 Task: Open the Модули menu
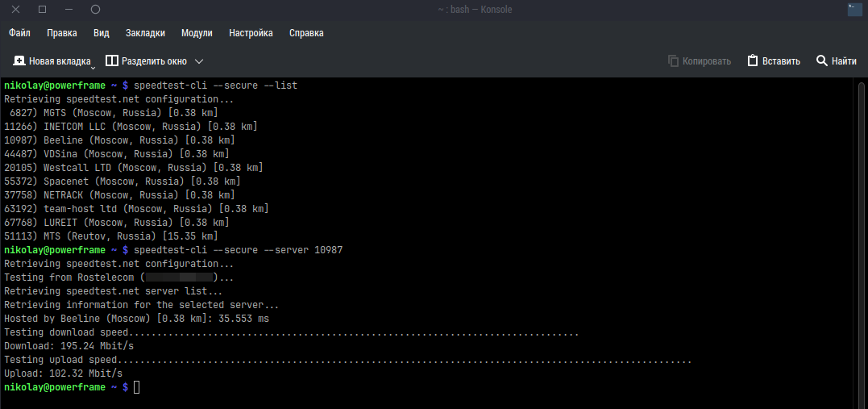[197, 33]
